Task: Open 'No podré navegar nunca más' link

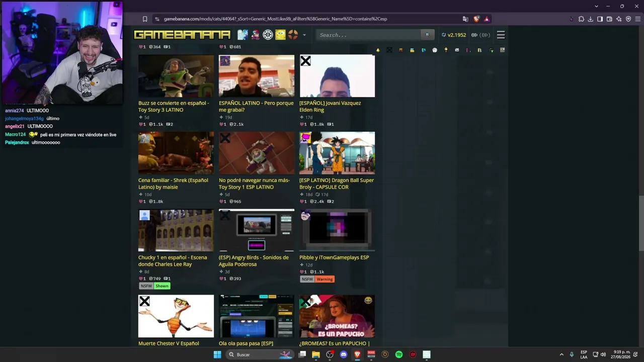Action: [x=254, y=184]
